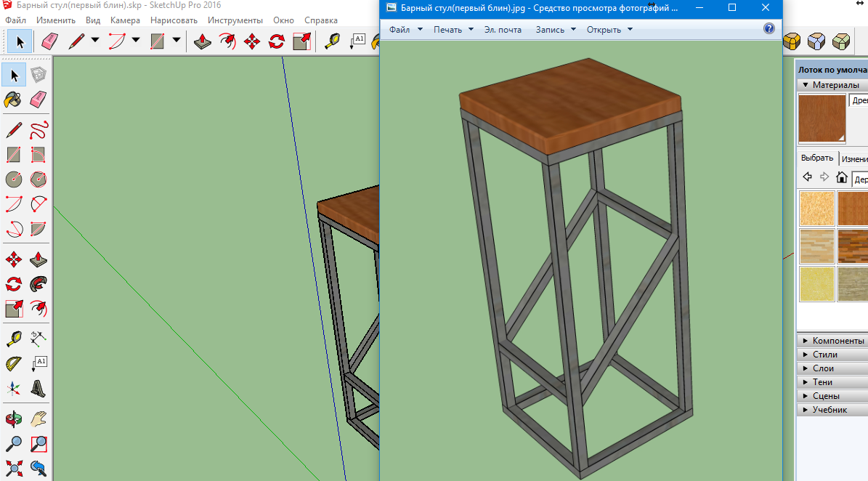Select the Zoom Window tool
The height and width of the screenshot is (481, 868).
coord(39,443)
